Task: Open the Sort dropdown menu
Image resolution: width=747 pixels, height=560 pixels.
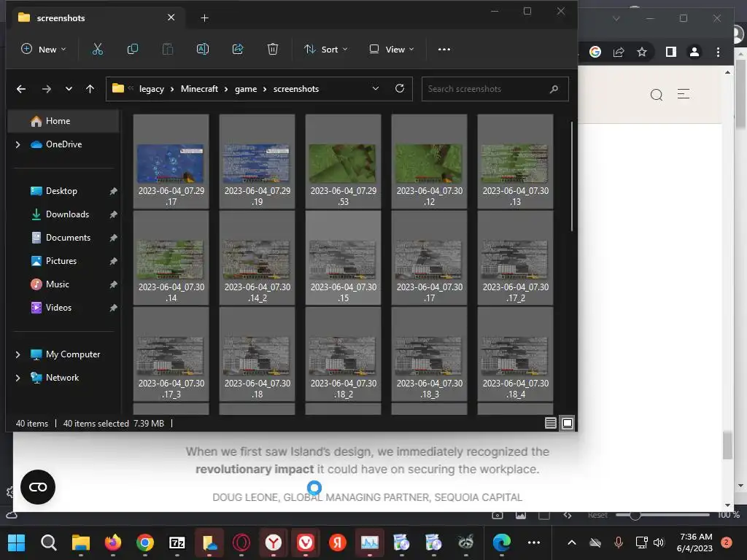Action: [x=326, y=49]
